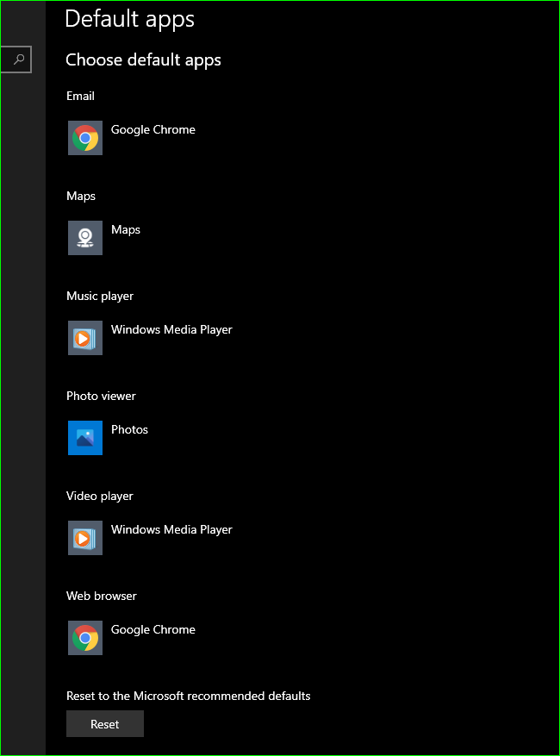Click the Video player category heading
Screen dimensions: 560x756
click(x=100, y=497)
